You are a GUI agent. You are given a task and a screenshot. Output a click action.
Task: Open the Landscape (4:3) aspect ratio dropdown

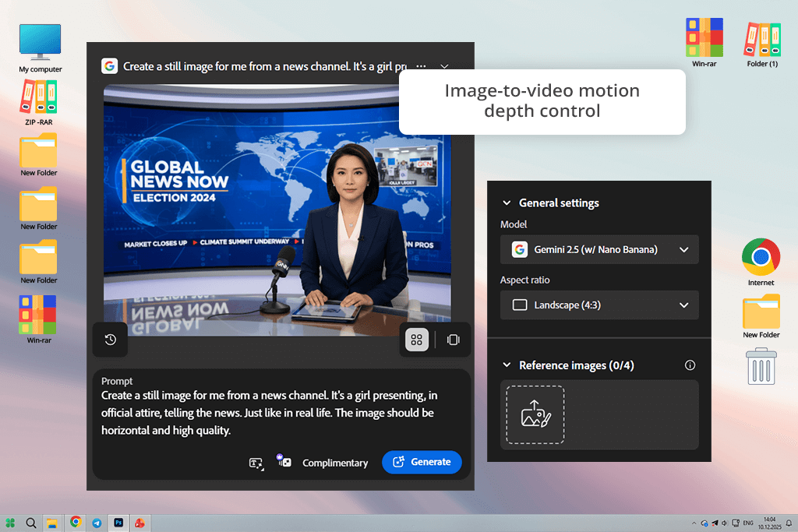[x=599, y=305]
